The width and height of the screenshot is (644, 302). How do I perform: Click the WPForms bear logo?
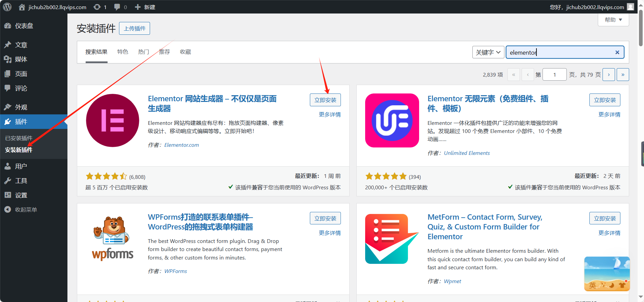coord(113,239)
